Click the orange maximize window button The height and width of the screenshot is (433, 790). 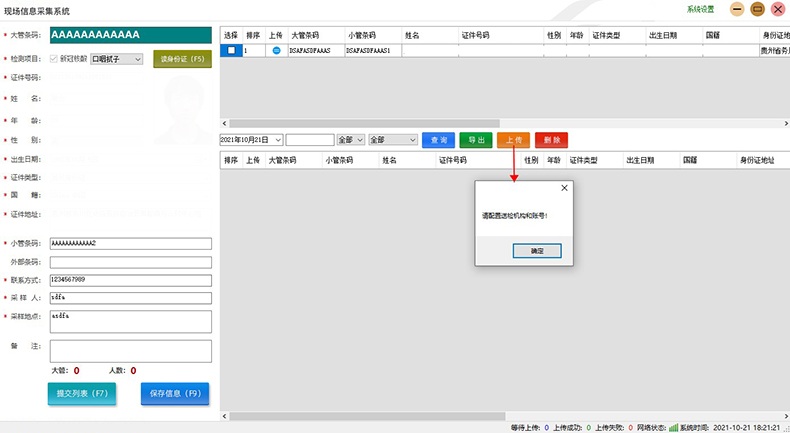(x=757, y=9)
